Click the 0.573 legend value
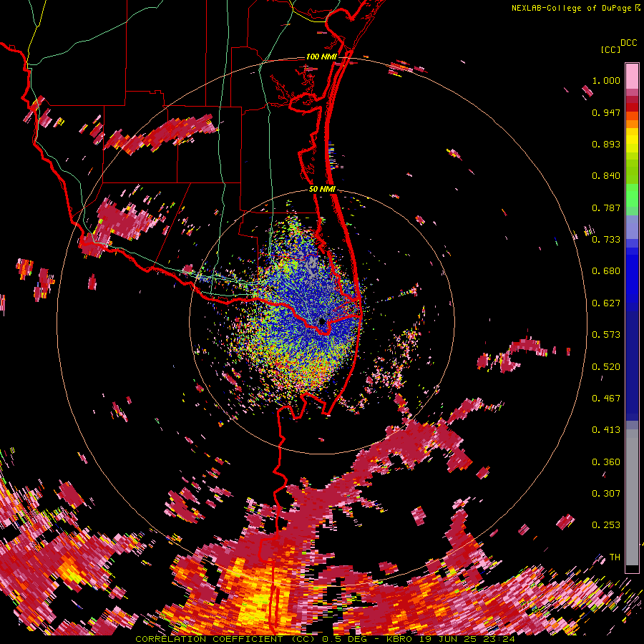644x644 pixels. [x=606, y=335]
